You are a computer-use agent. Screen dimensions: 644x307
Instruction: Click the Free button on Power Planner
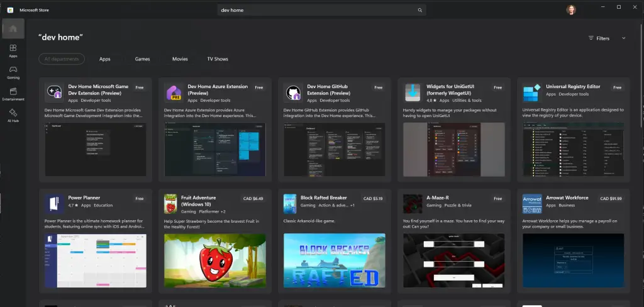tap(139, 198)
